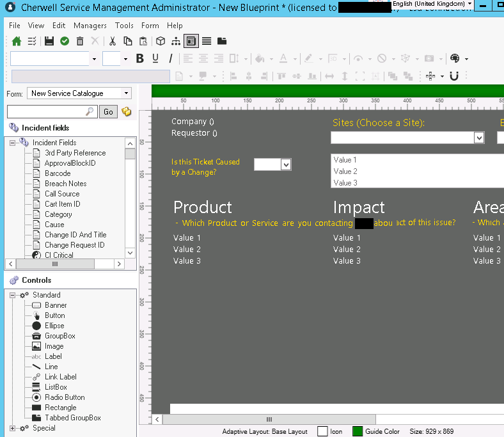Toggle the magnet snap icon
Image resolution: width=504 pixels, height=437 pixels.
pyautogui.click(x=454, y=76)
